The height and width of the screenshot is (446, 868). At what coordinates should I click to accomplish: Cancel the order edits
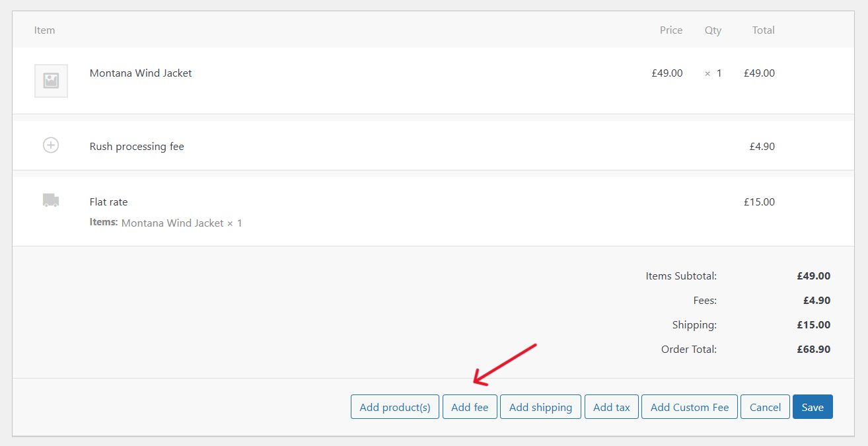coord(764,406)
